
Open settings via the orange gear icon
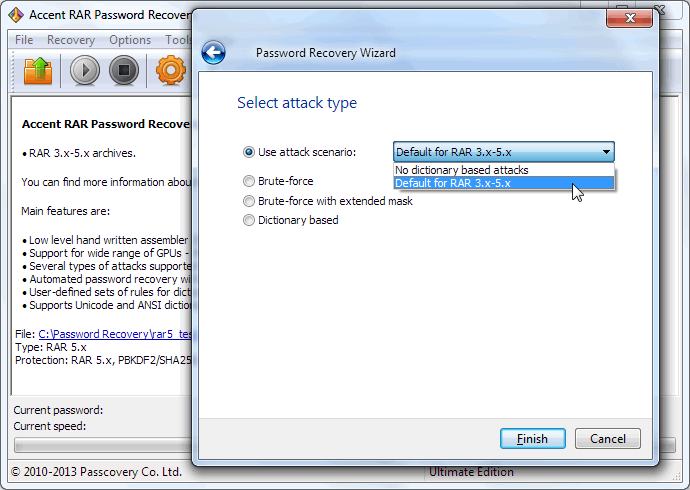point(171,71)
